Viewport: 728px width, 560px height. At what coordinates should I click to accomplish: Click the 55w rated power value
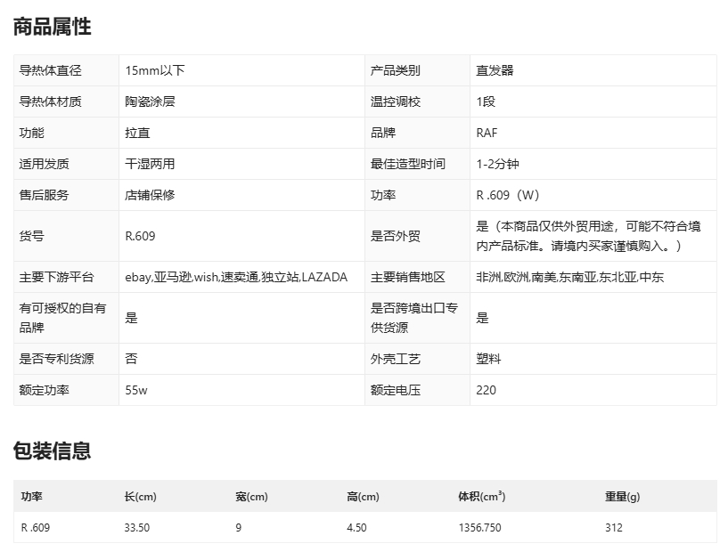coord(135,390)
